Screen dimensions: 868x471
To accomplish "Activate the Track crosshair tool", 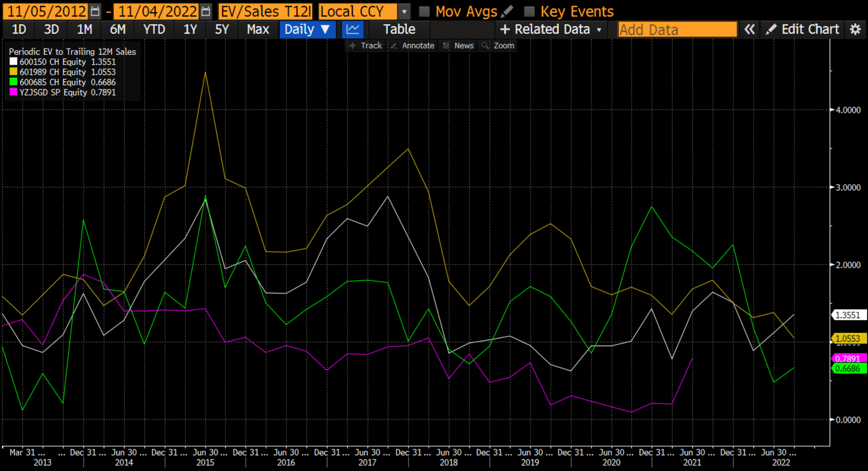I will pyautogui.click(x=366, y=46).
